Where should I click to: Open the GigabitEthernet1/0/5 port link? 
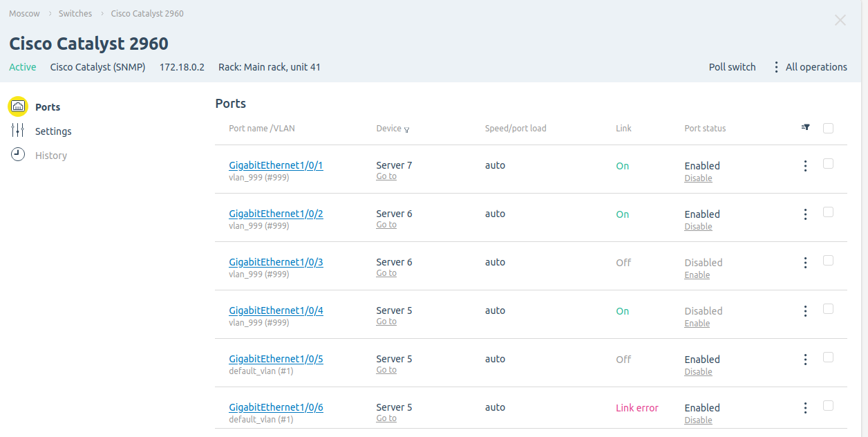(x=276, y=359)
